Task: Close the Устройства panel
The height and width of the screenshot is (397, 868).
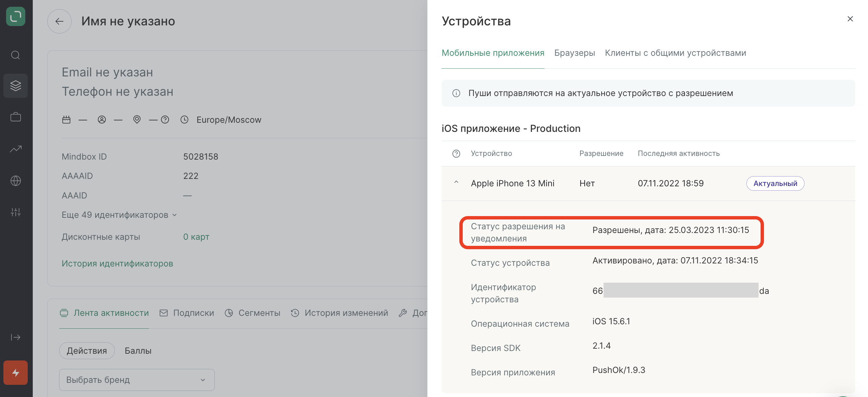Action: [850, 19]
